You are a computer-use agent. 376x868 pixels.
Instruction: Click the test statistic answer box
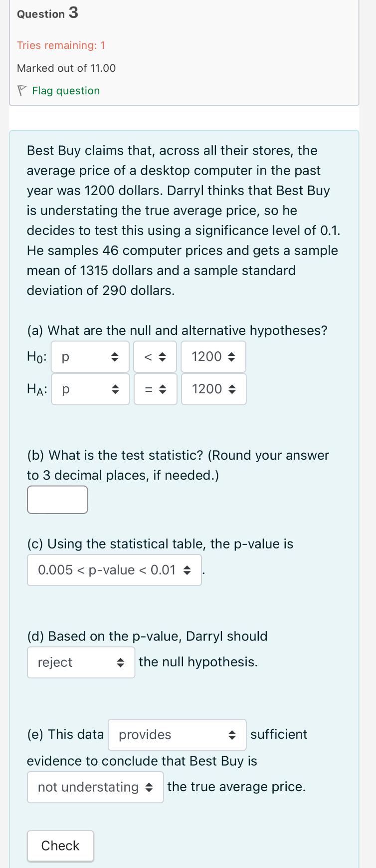[57, 499]
